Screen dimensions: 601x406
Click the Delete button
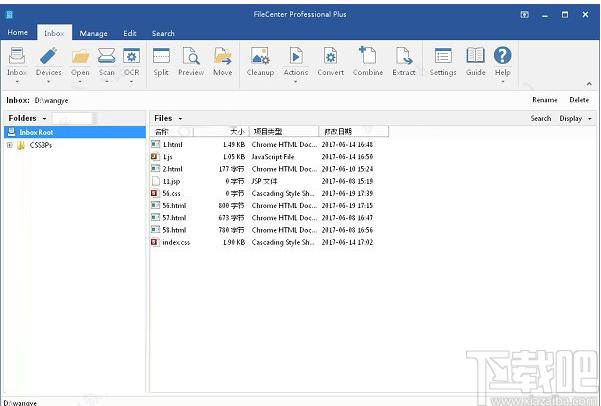579,100
